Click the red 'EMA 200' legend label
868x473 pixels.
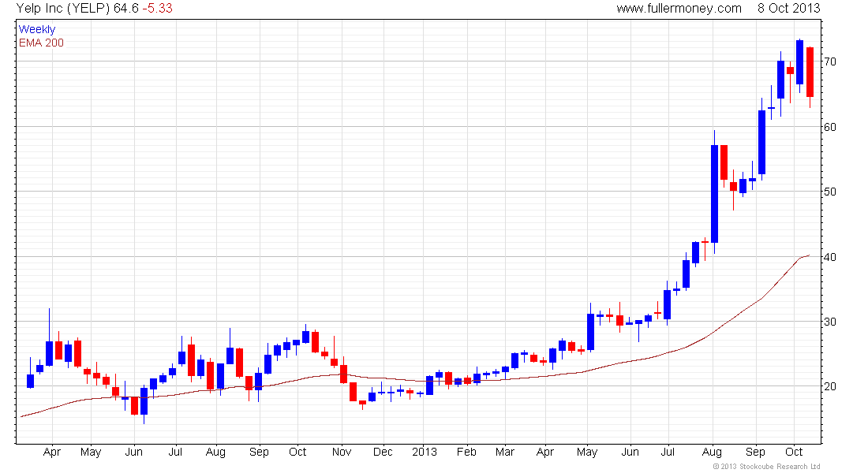click(x=41, y=43)
